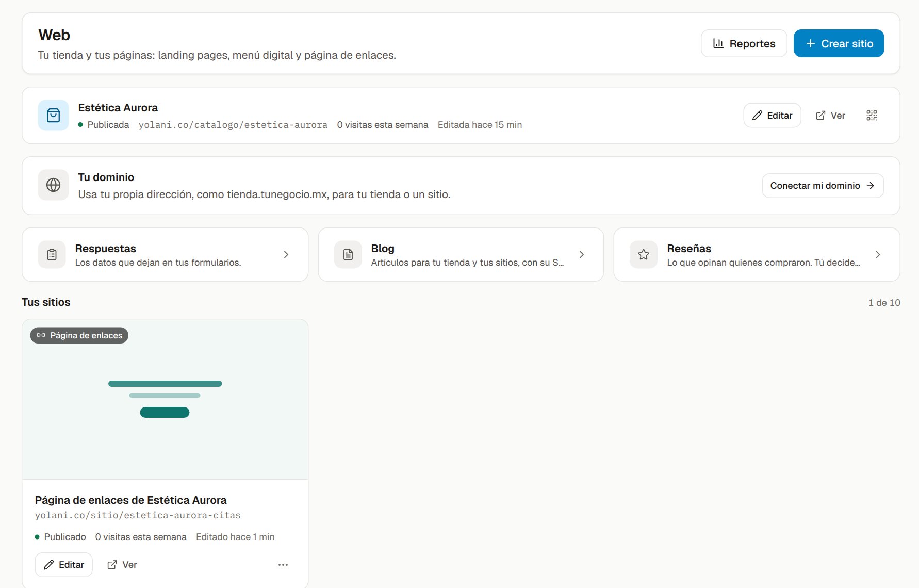Click the 'Editada hace 15 min' text

coord(480,125)
